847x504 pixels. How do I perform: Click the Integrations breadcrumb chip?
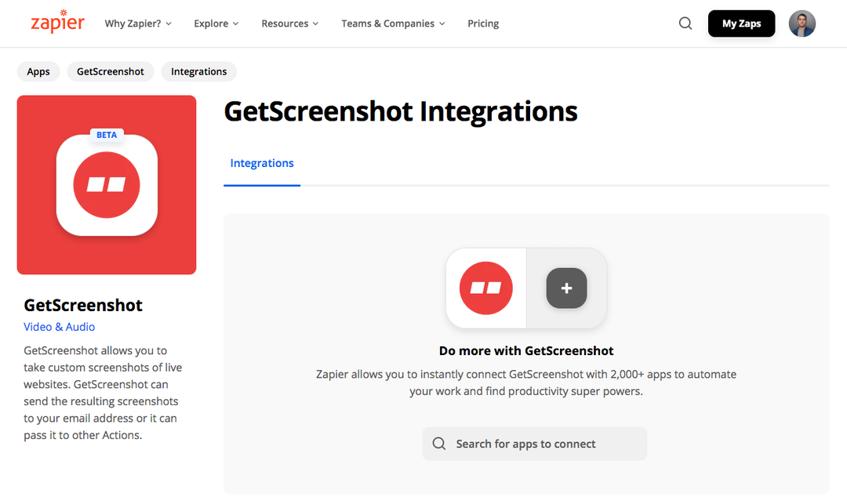point(198,71)
